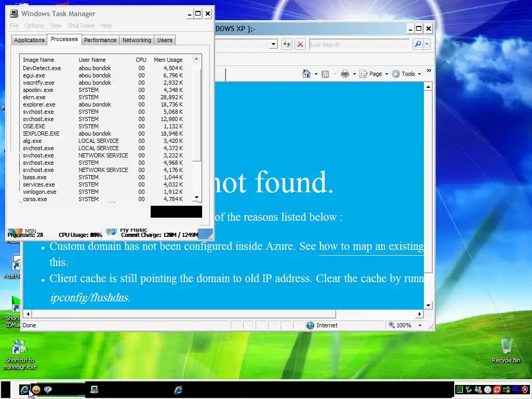Click process list scroll down arrow
The width and height of the screenshot is (532, 399).
tap(196, 197)
